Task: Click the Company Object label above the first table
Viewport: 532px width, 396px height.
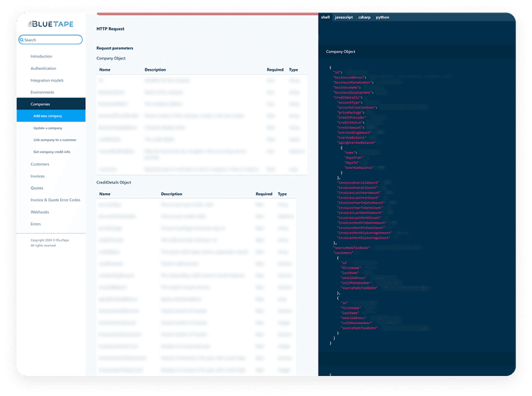Action: 111,58
